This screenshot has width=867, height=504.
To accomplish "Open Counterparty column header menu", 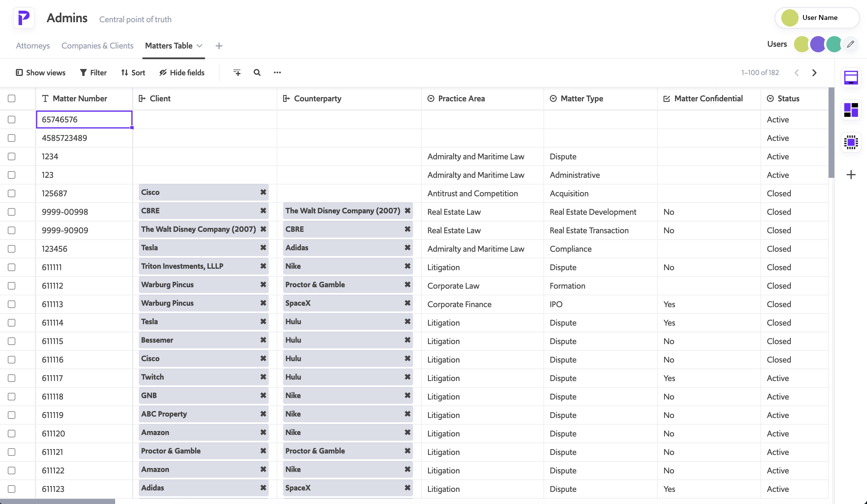I will click(x=349, y=98).
